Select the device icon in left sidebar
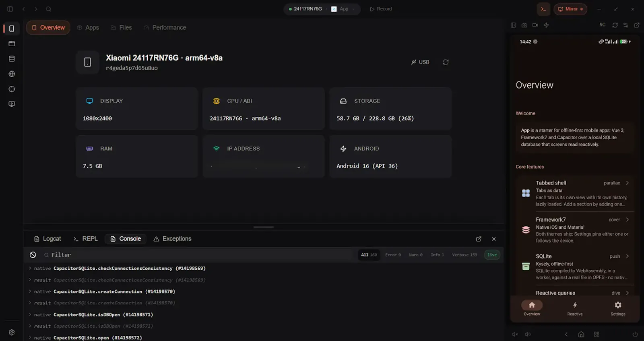This screenshot has width=644, height=341. [x=12, y=29]
